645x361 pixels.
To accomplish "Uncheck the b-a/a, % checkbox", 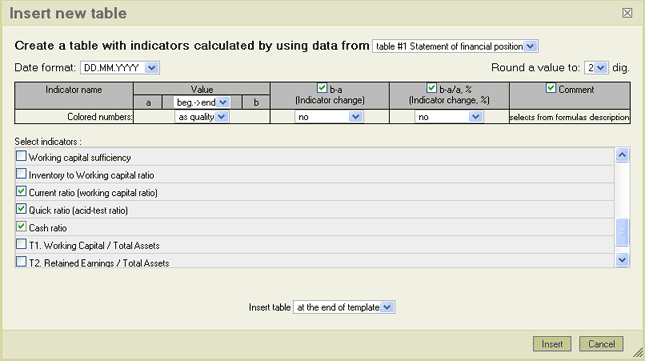I will click(x=432, y=88).
